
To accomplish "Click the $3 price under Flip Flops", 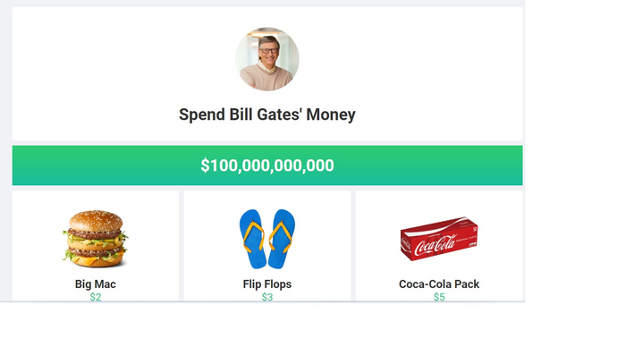I will [x=266, y=297].
